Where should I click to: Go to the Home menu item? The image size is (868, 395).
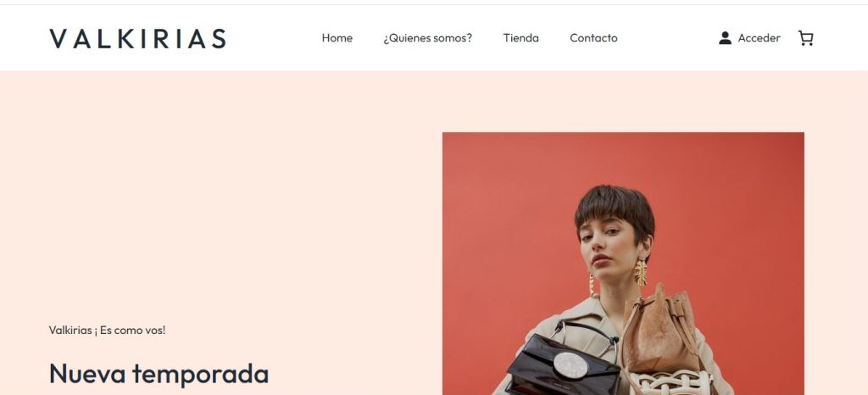coord(337,38)
